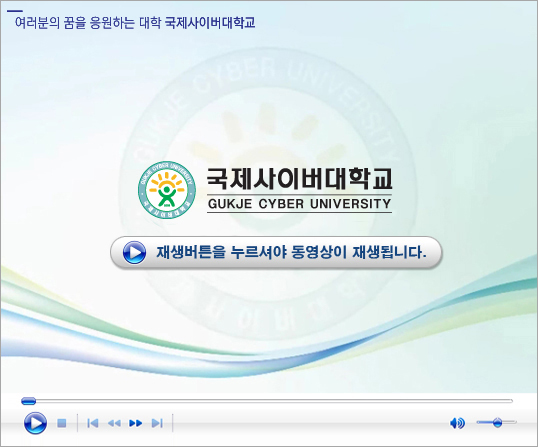Click the stop button
Image resolution: width=538 pixels, height=447 pixels.
pyautogui.click(x=62, y=423)
